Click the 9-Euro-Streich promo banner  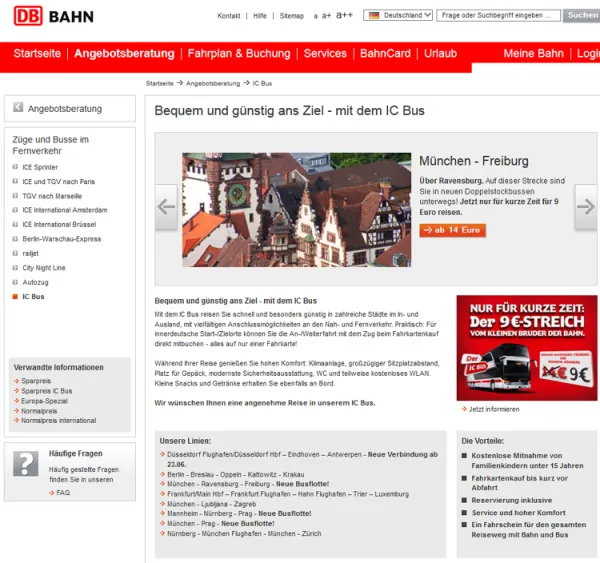pyautogui.click(x=526, y=347)
